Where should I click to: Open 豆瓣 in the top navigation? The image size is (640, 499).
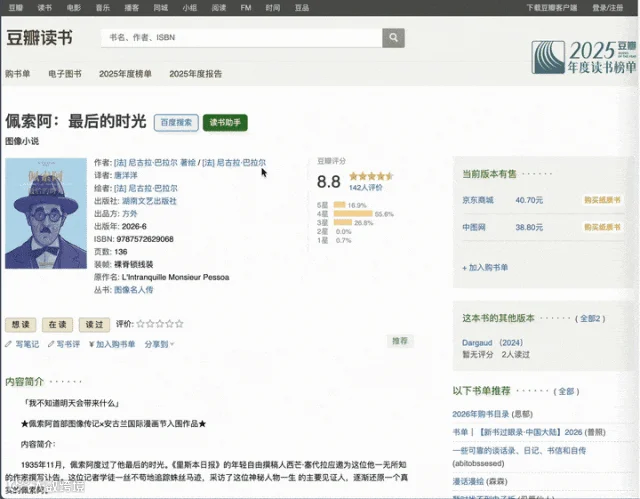[16, 8]
